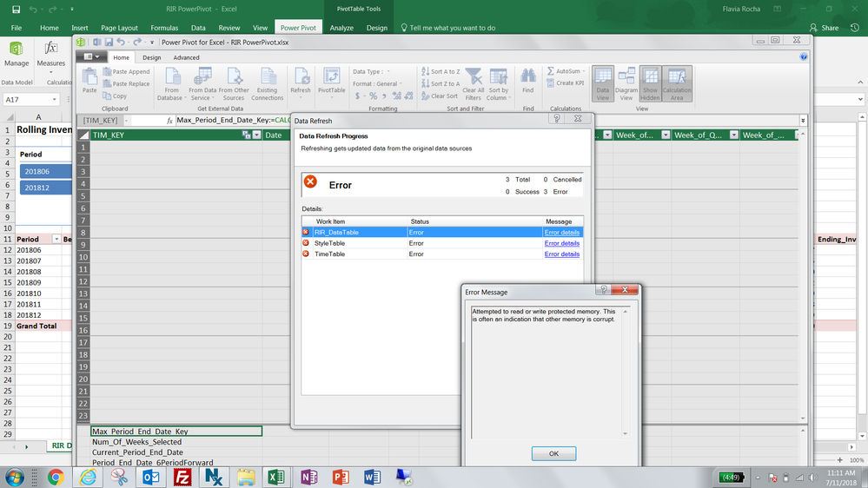868x488 pixels.
Task: Click the percent format icon
Action: point(373,96)
